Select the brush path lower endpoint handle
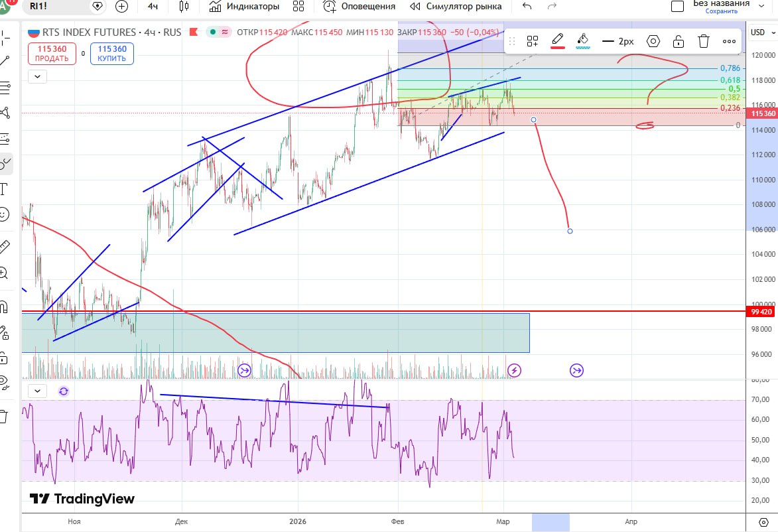Viewport: 778px width, 532px height. tap(570, 232)
